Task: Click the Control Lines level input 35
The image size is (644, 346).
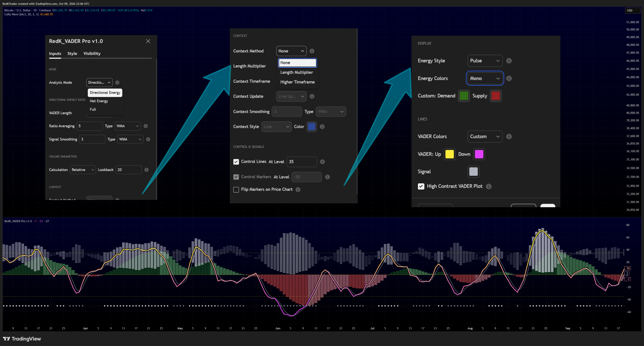Action: [x=302, y=162]
